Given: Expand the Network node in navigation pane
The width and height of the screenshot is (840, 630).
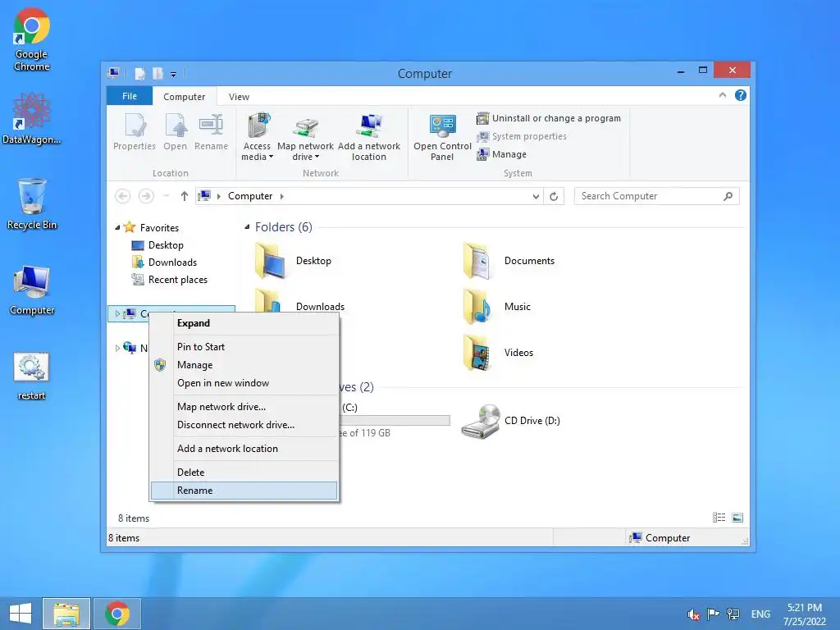Looking at the screenshot, I should tap(117, 348).
